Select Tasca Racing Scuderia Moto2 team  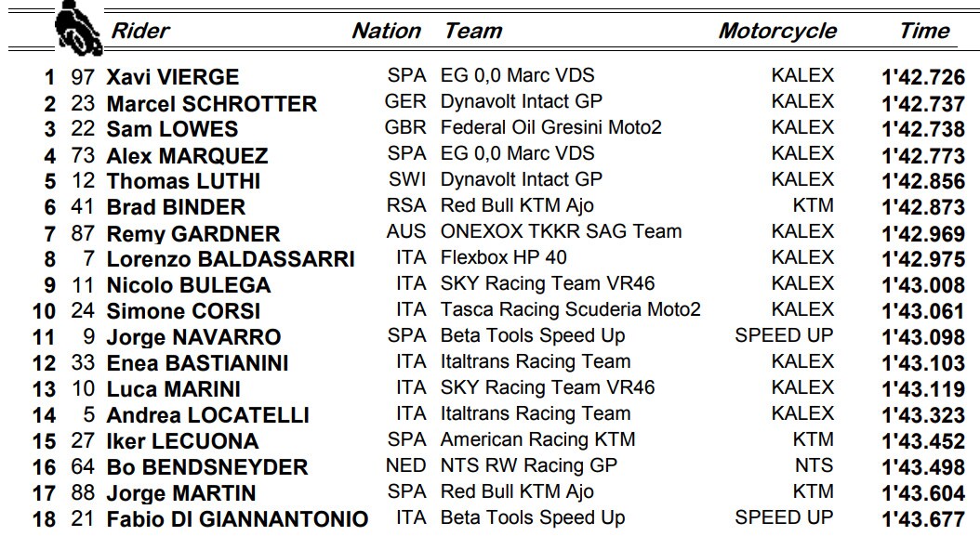click(x=571, y=309)
